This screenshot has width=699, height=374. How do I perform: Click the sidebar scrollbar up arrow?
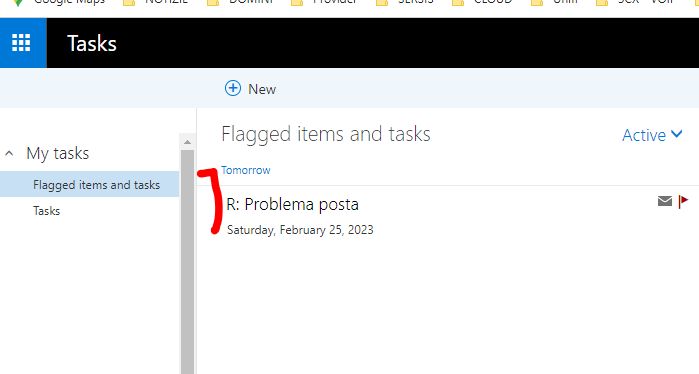pos(187,142)
